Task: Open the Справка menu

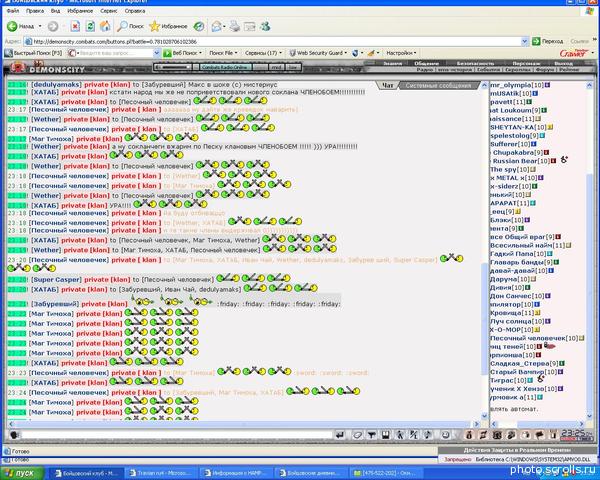Action: 135,11
